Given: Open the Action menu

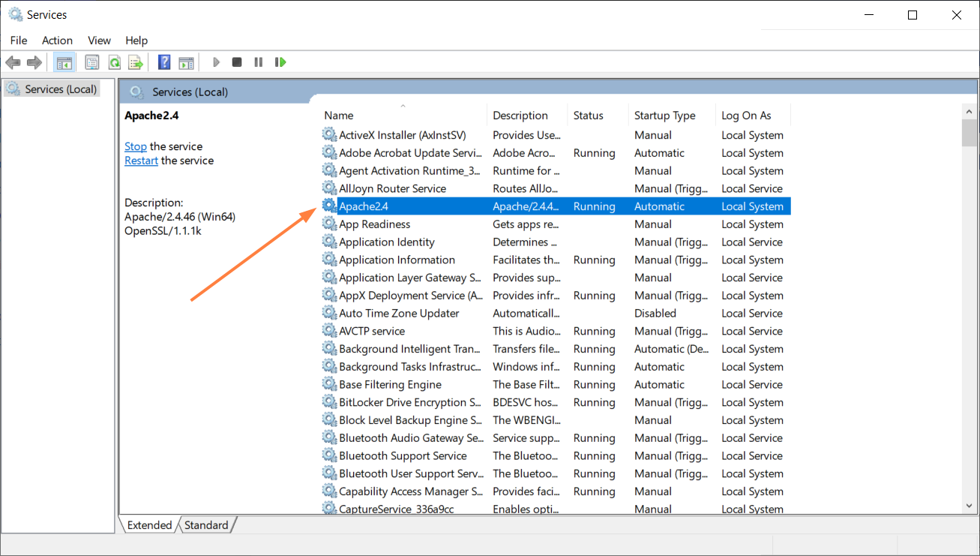Looking at the screenshot, I should pos(57,41).
